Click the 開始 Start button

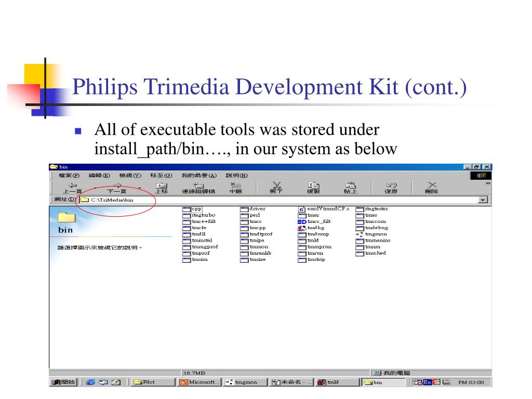coord(63,382)
